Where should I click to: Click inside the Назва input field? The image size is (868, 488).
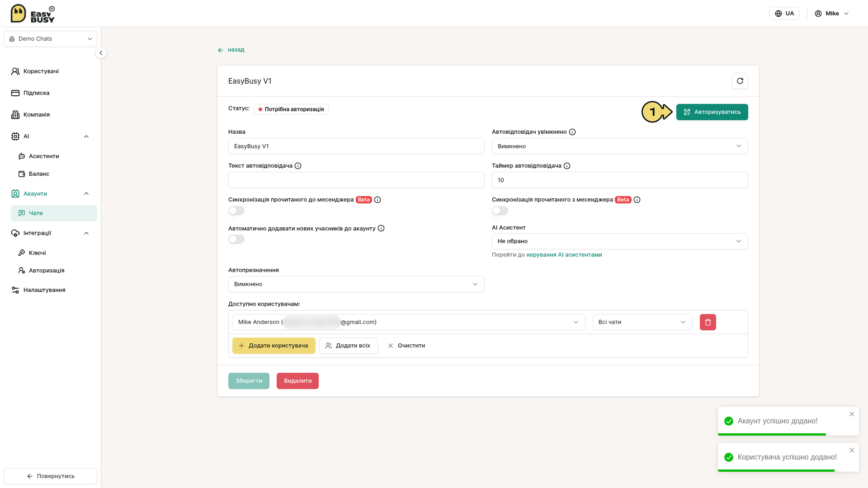click(356, 146)
